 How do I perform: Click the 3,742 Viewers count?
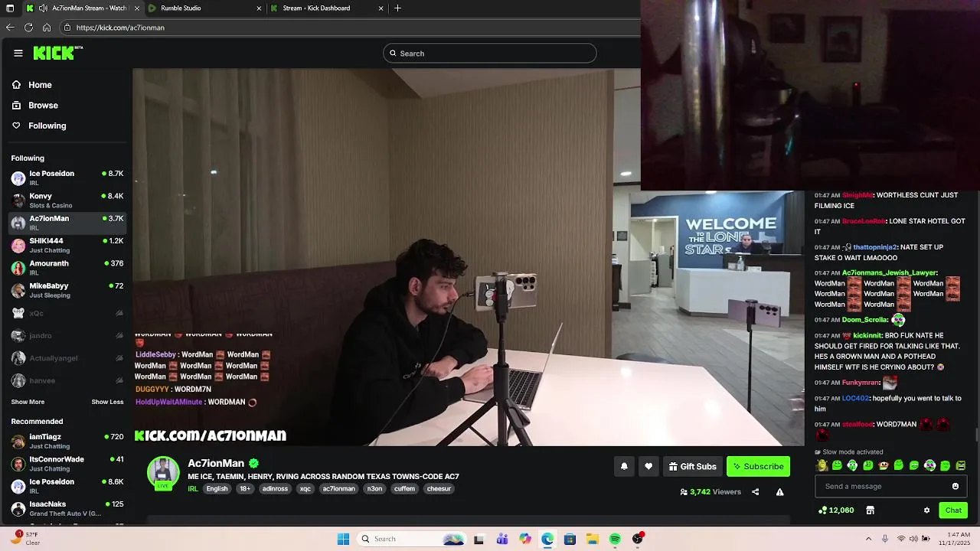[710, 492]
